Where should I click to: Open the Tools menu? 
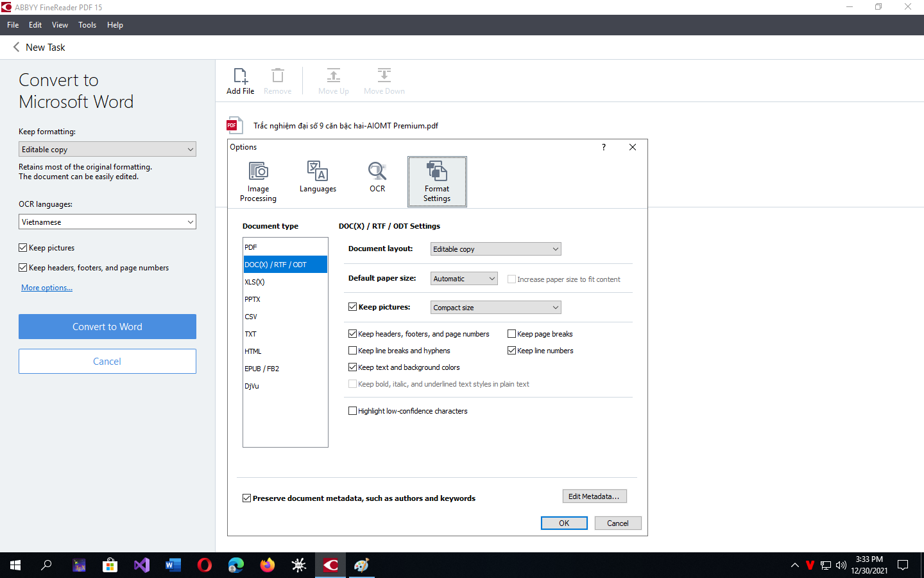click(87, 25)
